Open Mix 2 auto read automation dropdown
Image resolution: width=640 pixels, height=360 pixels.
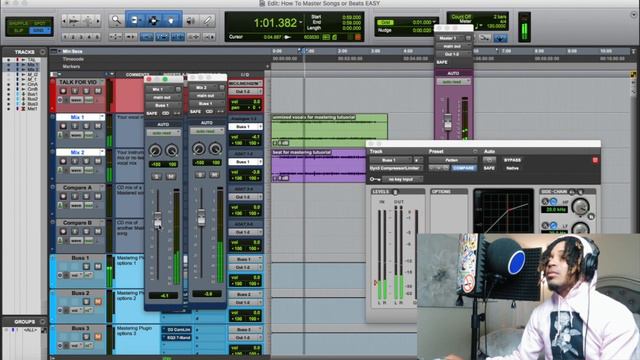click(207, 131)
